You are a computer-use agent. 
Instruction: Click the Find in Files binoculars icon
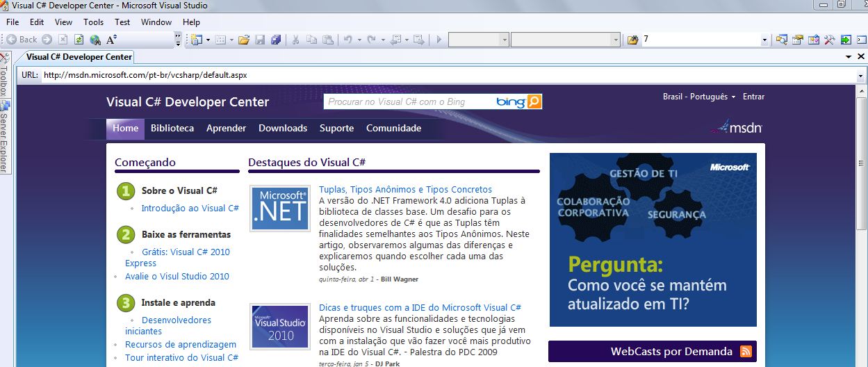click(x=632, y=40)
